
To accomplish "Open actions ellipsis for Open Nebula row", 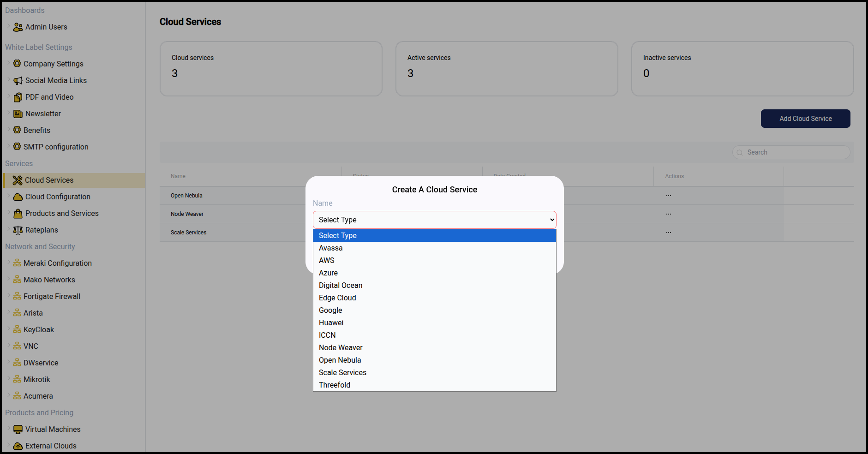I will 669,196.
